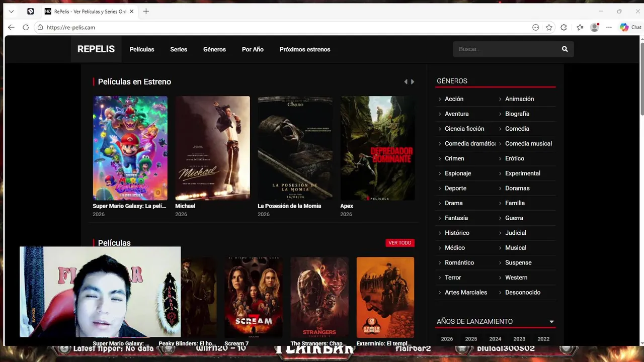Select the Terror genre

click(453, 278)
